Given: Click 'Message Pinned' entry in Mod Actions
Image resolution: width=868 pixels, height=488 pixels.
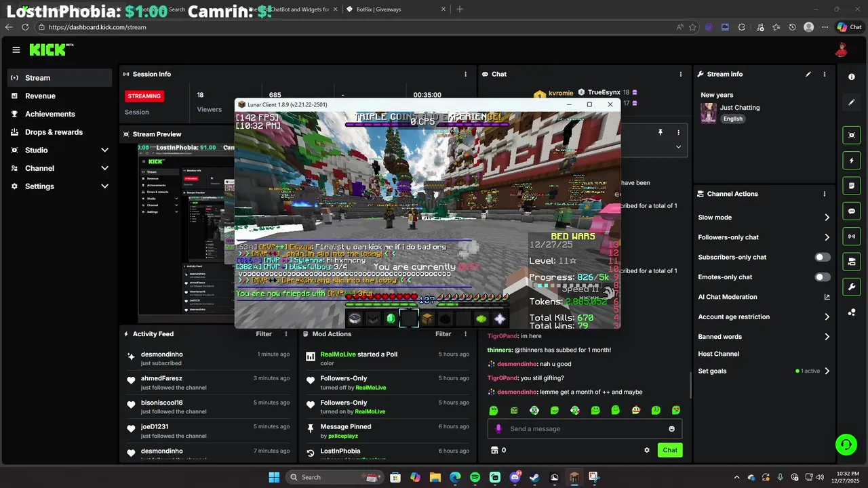Looking at the screenshot, I should coord(388,431).
